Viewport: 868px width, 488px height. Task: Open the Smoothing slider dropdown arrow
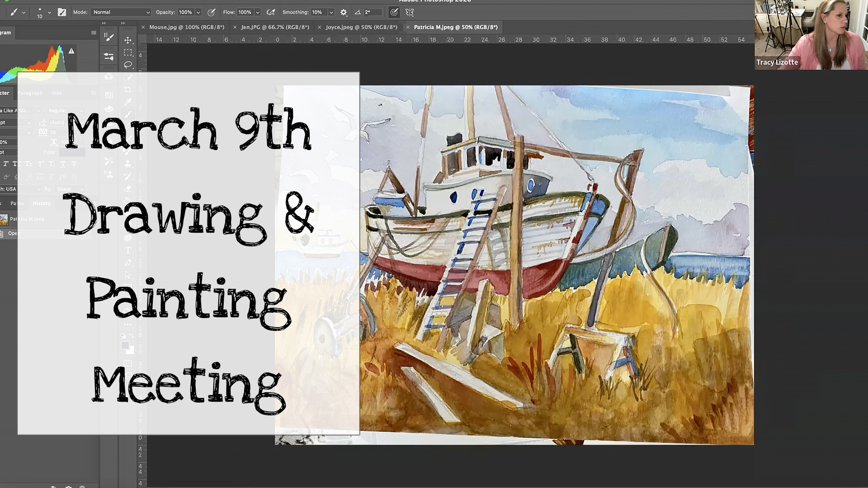coord(331,12)
